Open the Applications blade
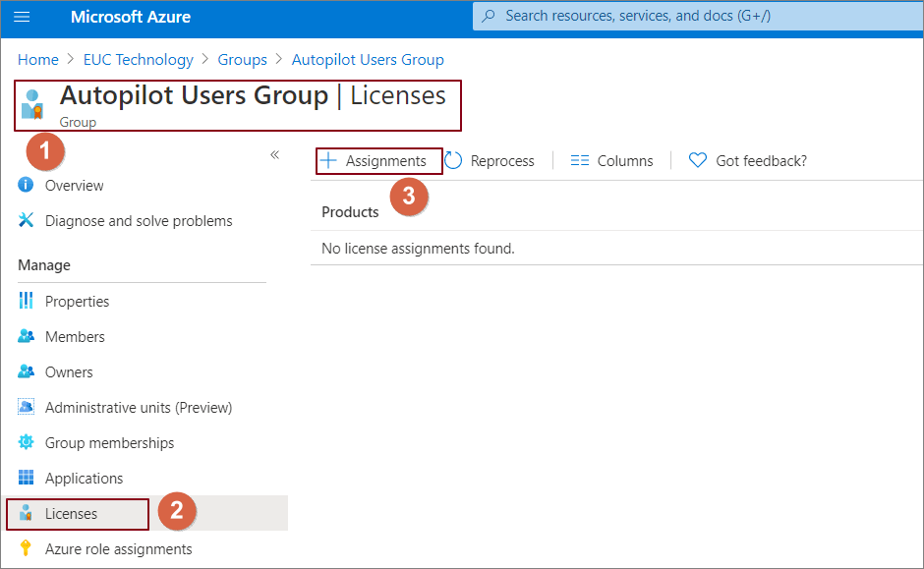The height and width of the screenshot is (569, 924). click(85, 479)
